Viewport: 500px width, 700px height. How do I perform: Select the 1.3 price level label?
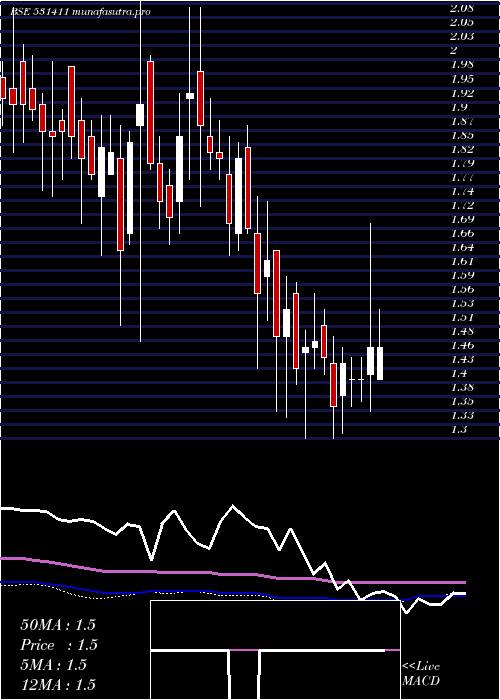pos(459,429)
